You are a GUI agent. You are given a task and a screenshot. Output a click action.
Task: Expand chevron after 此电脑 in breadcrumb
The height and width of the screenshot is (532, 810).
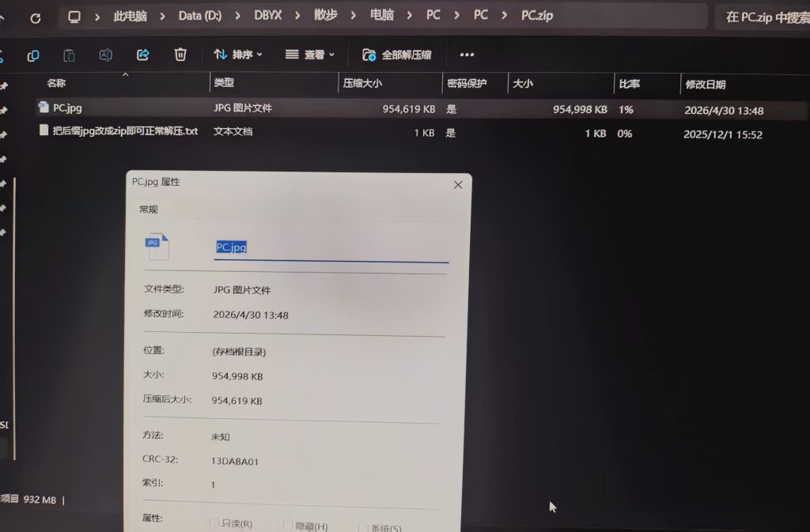coord(163,17)
